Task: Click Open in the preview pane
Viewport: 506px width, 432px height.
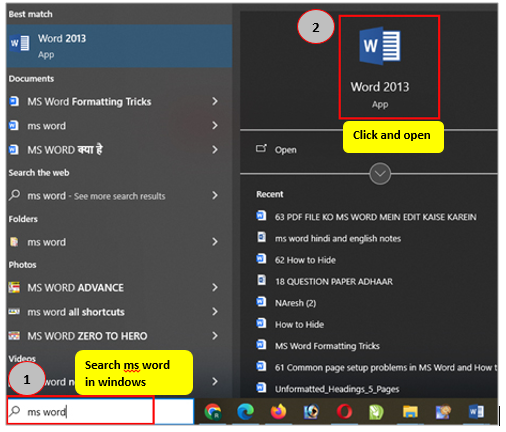Action: point(285,150)
